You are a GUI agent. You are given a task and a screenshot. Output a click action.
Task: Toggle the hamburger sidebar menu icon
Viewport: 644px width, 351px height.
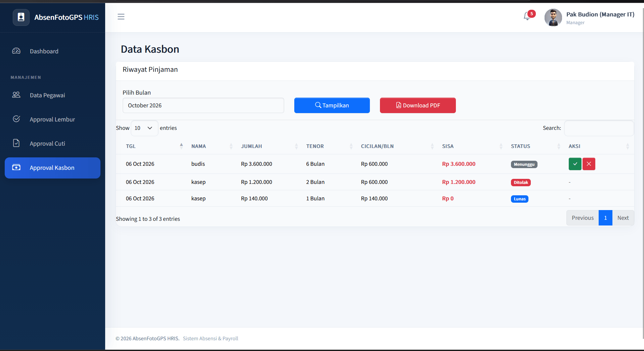point(121,17)
